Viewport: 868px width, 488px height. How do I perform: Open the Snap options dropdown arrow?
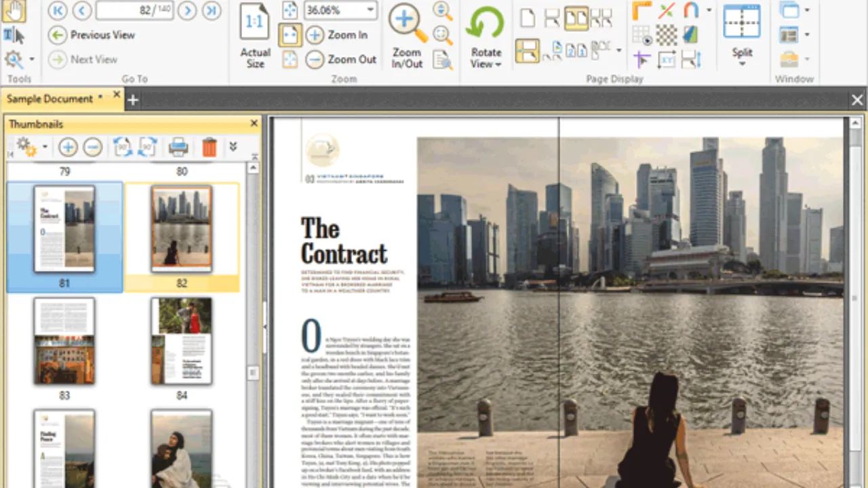point(709,10)
